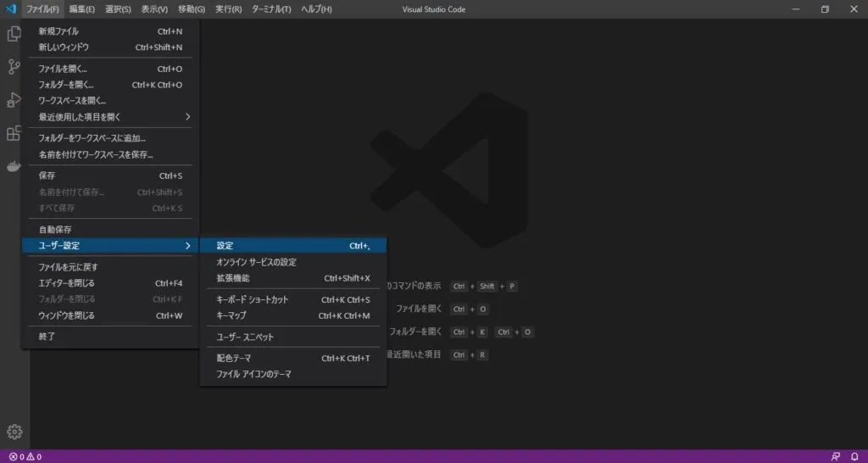Click the VS Code logo icon
The image size is (868, 463).
click(10, 8)
